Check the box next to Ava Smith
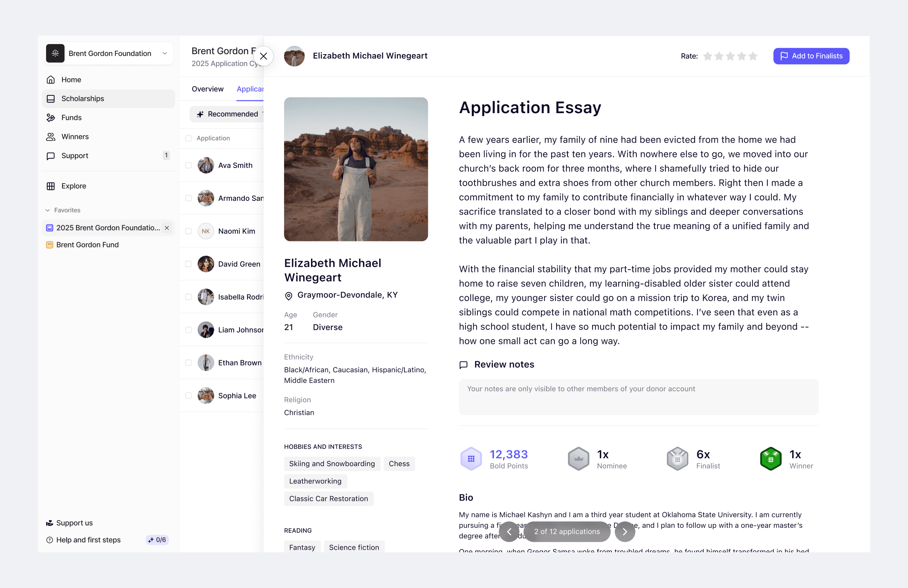 188,165
